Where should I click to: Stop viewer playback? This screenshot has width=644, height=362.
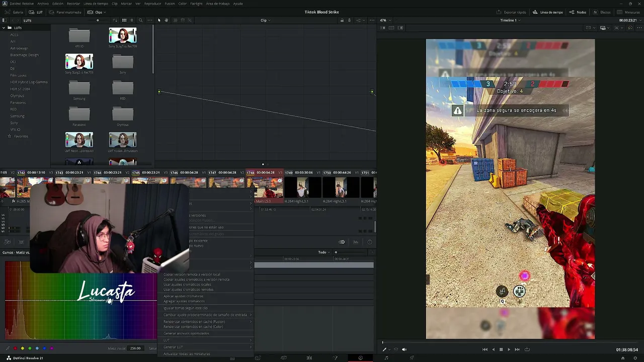[x=501, y=349]
